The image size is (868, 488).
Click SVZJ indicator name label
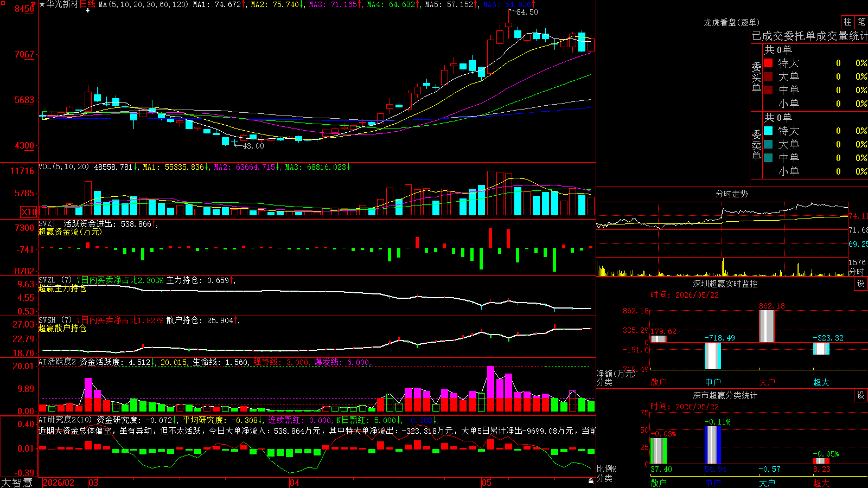tap(47, 223)
